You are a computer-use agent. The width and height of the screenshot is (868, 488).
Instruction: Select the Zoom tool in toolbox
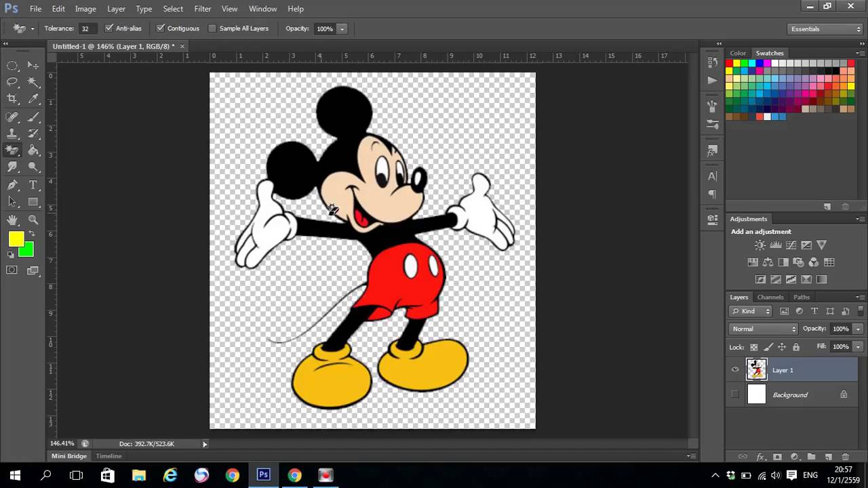click(33, 220)
